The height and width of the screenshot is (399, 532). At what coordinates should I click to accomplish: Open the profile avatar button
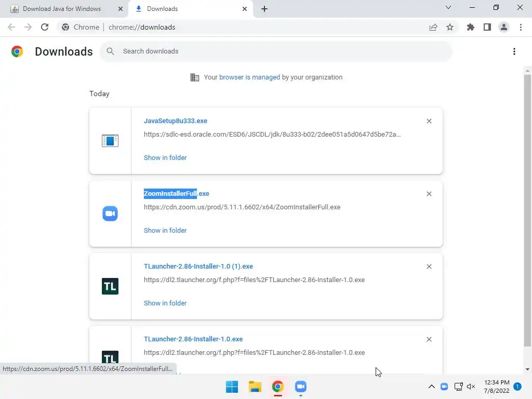coord(504,27)
